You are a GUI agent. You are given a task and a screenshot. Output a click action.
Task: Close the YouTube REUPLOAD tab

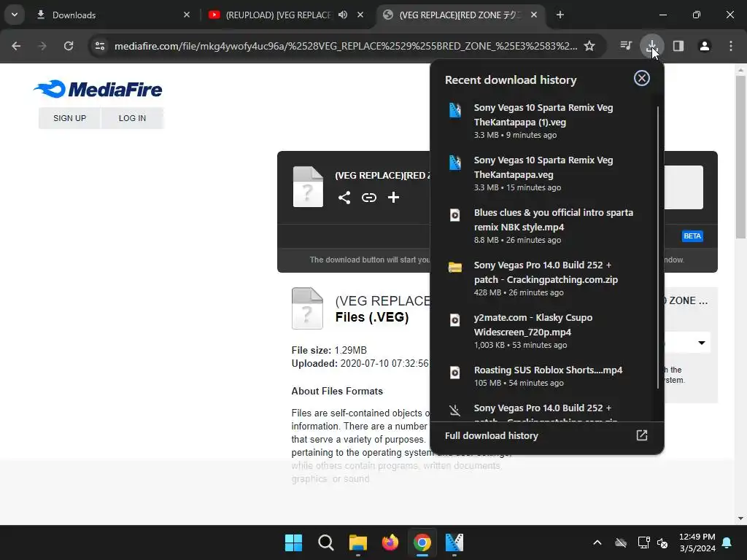(x=360, y=15)
